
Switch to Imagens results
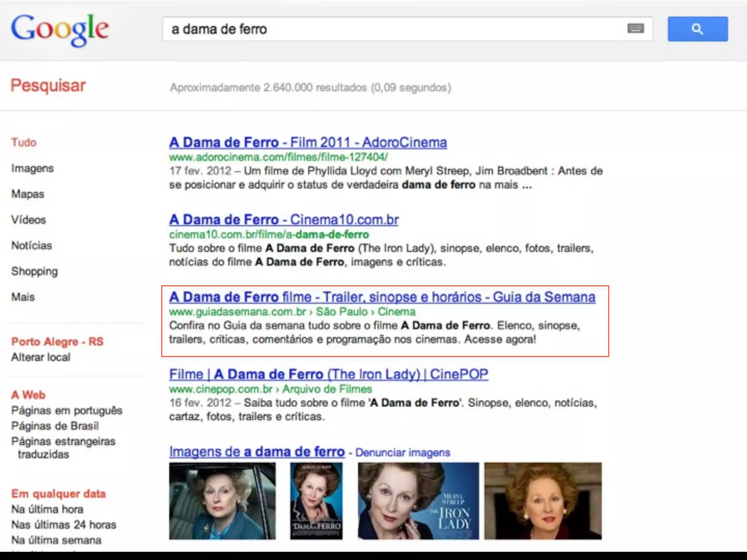coord(32,168)
